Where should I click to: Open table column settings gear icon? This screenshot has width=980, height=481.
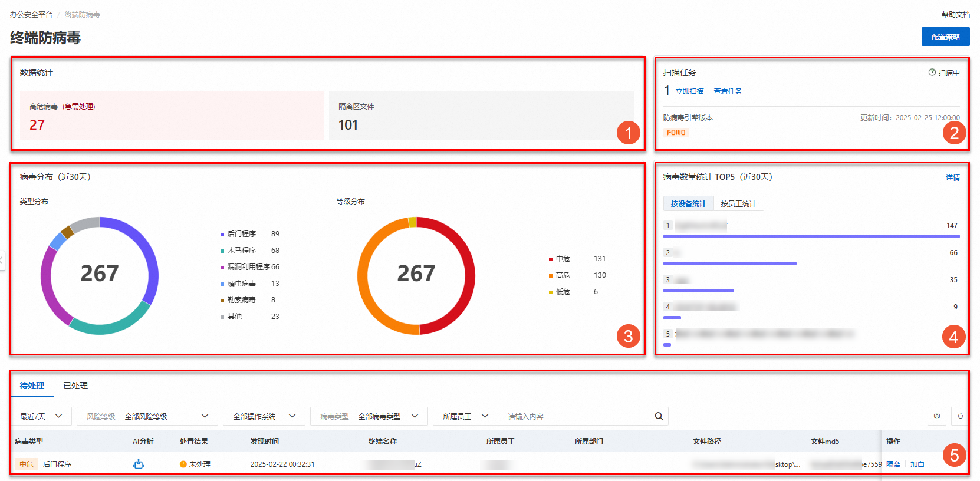[937, 416]
